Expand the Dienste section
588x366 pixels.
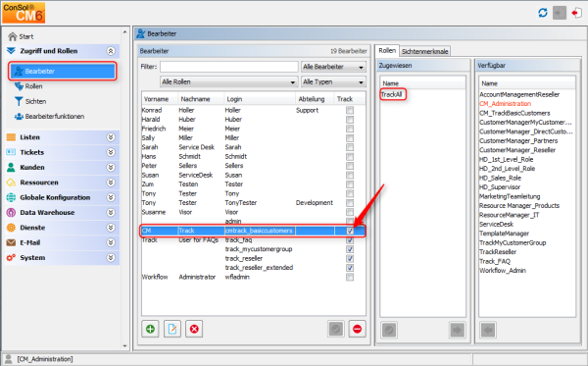tap(111, 228)
